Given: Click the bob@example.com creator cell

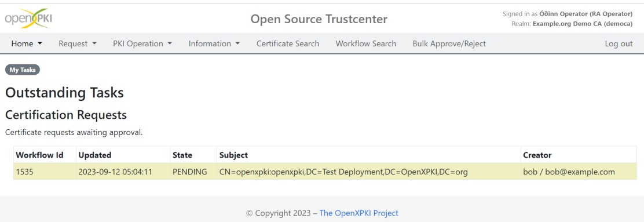Looking at the screenshot, I should point(569,172).
